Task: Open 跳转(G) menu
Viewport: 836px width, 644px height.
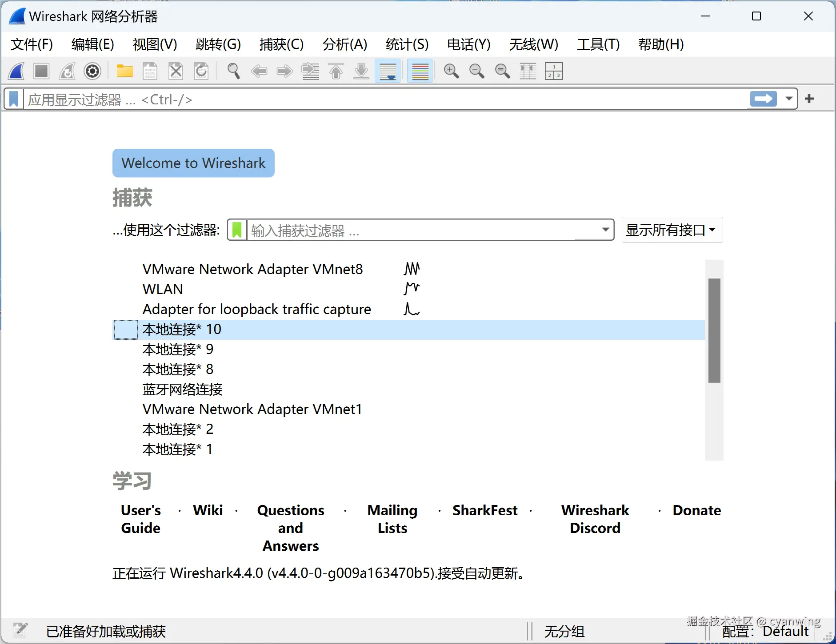Action: (218, 44)
